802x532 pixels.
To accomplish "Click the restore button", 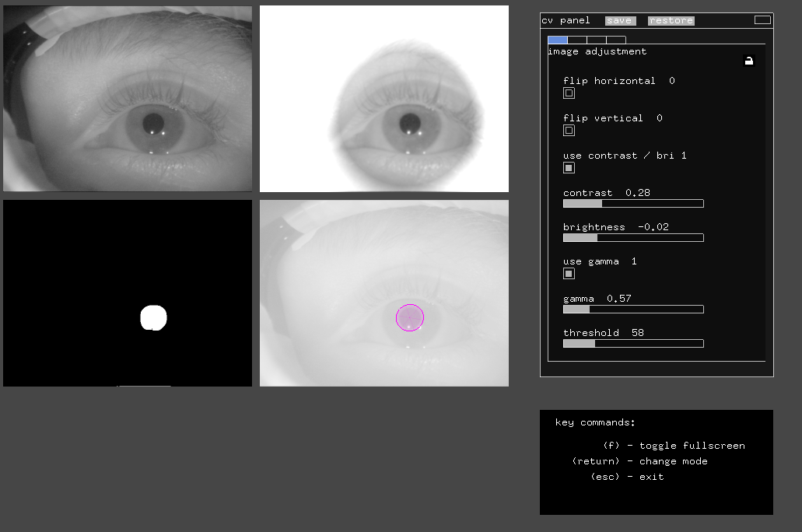I will click(x=670, y=20).
